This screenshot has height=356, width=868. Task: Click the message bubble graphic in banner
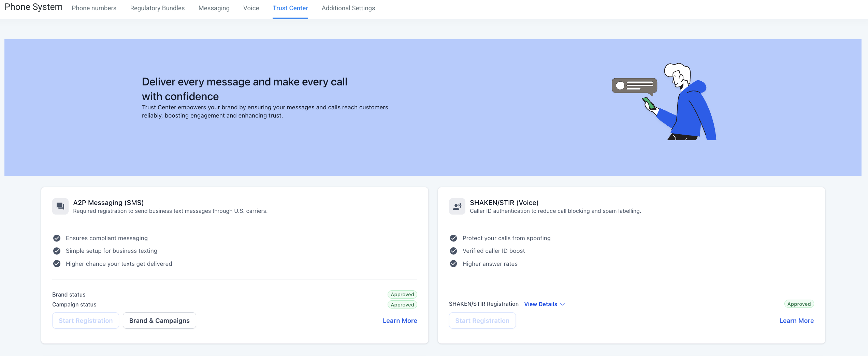tap(635, 86)
